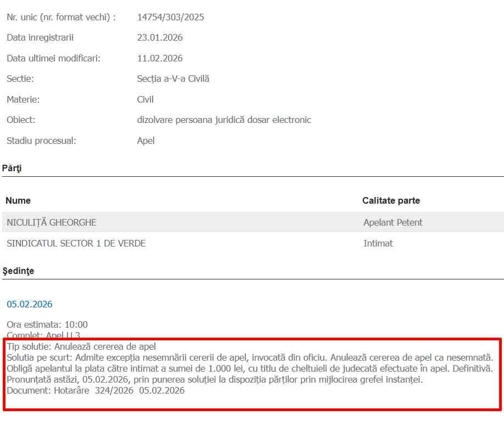This screenshot has width=504, height=426.
Task: Click the Ora estimata 10:00 text
Action: tap(47, 324)
